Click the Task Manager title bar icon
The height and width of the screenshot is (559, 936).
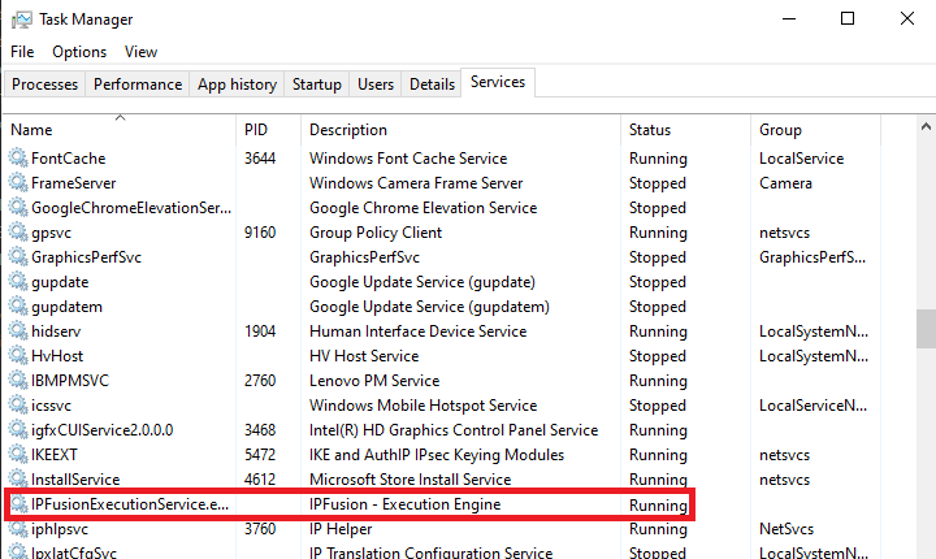tap(20, 19)
